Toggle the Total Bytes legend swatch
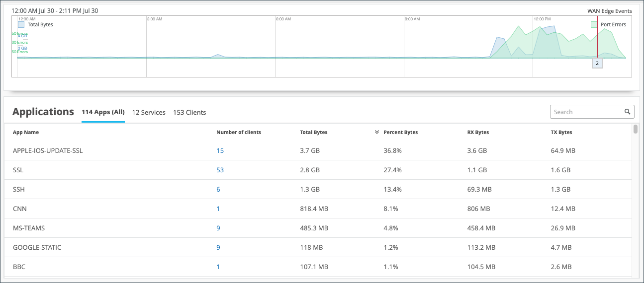Image resolution: width=644 pixels, height=283 pixels. click(x=21, y=24)
